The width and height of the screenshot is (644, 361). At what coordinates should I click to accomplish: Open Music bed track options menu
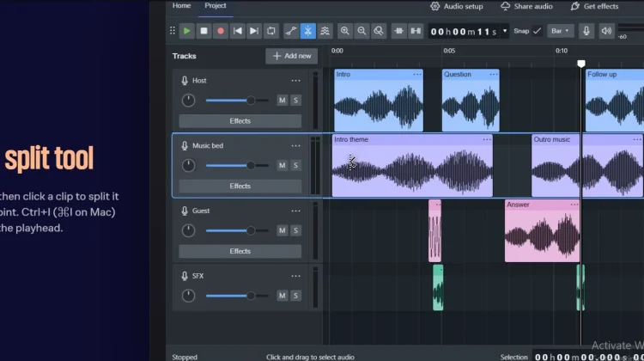pyautogui.click(x=295, y=145)
